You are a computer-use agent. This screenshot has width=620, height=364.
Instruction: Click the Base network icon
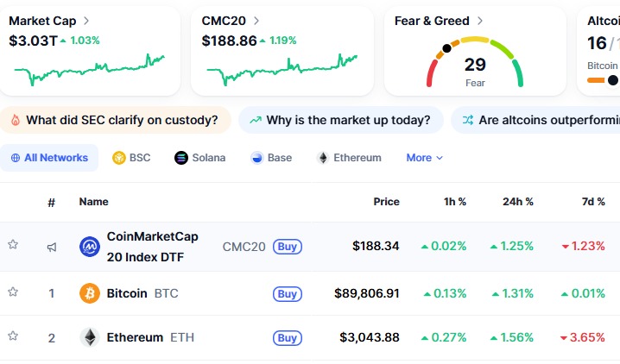click(x=257, y=158)
